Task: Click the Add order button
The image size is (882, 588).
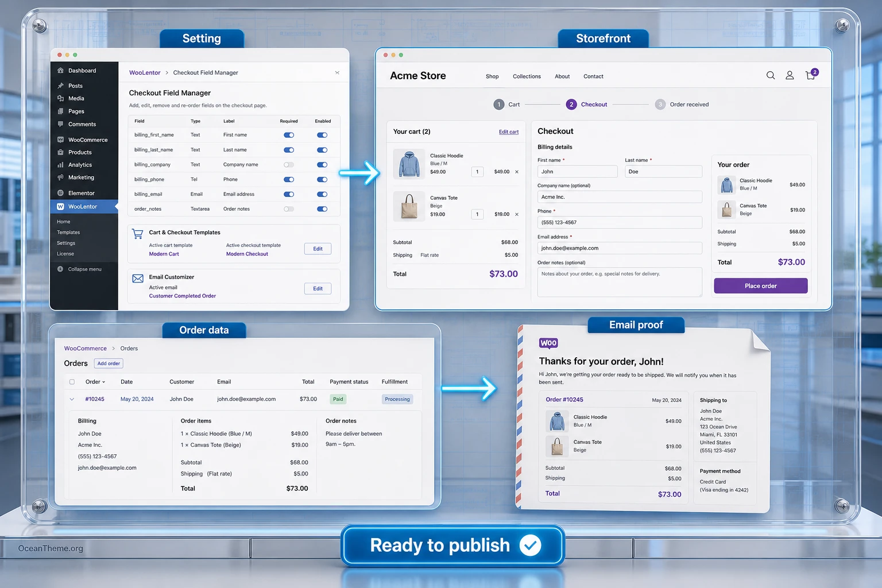Action: click(109, 363)
